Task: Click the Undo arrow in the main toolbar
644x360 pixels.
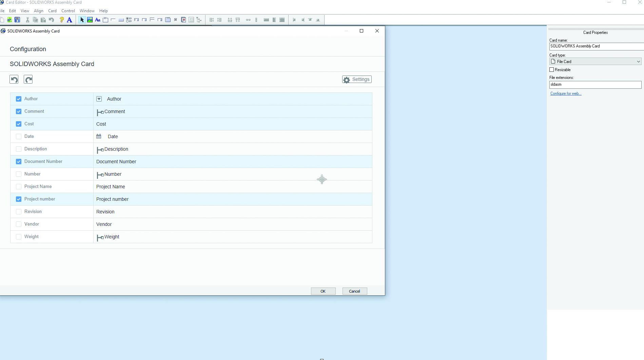Action: click(x=51, y=20)
